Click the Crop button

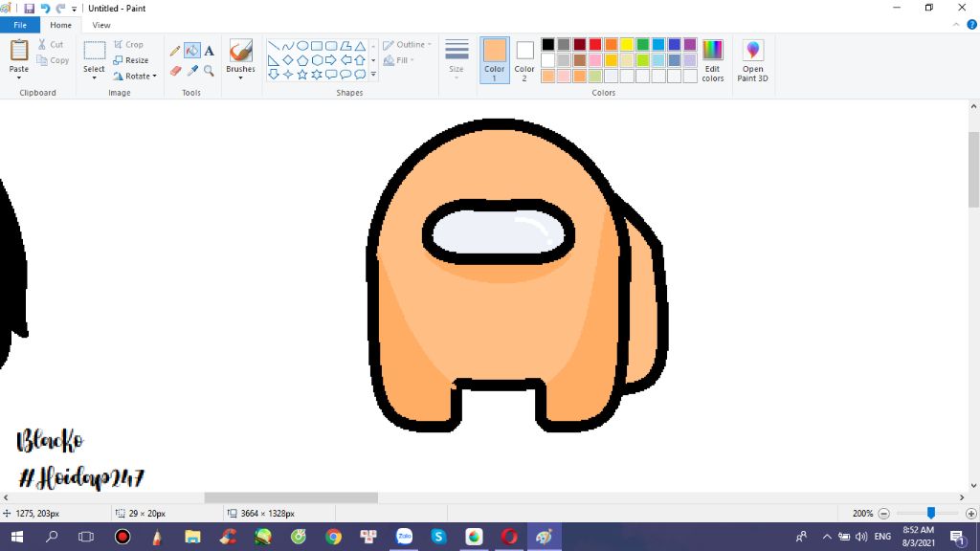[x=129, y=44]
